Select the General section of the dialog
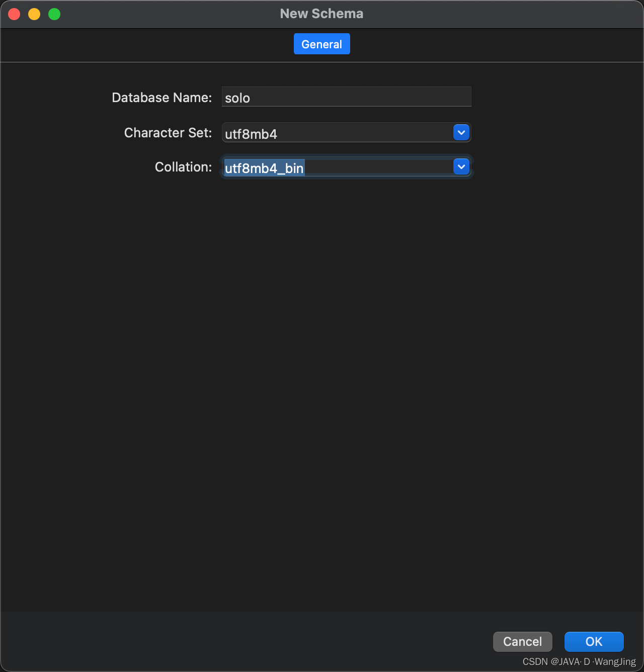Screen dimensions: 644x672 point(321,44)
